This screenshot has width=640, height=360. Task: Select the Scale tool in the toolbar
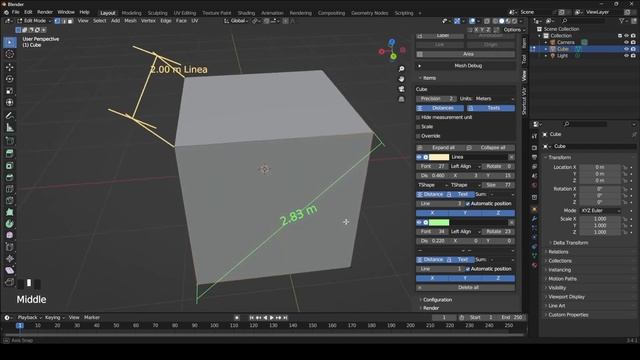(10, 91)
